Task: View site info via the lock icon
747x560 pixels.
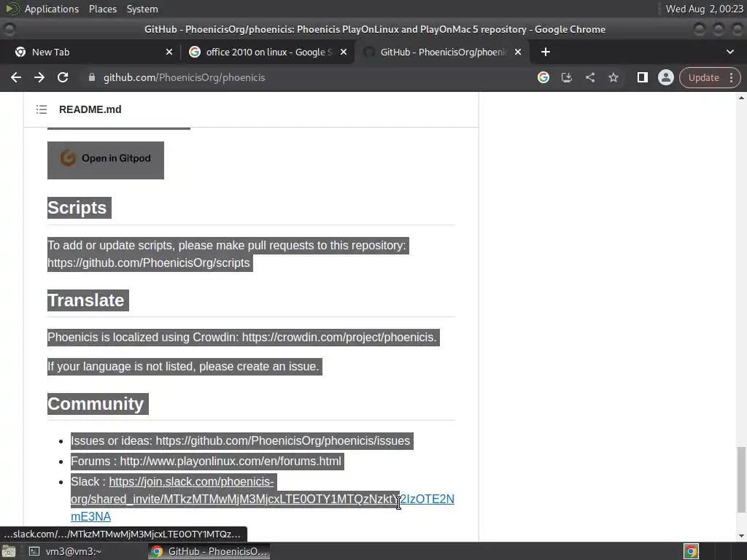Action: 92,77
